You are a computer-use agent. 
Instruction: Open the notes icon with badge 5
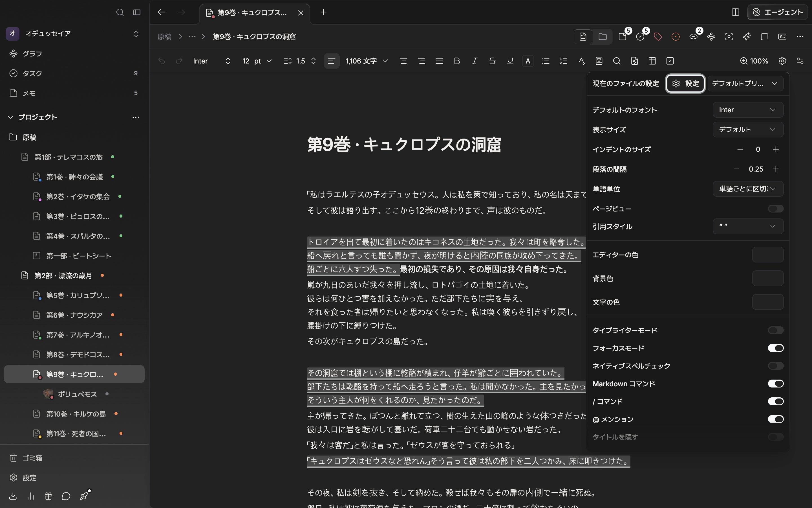point(623,37)
